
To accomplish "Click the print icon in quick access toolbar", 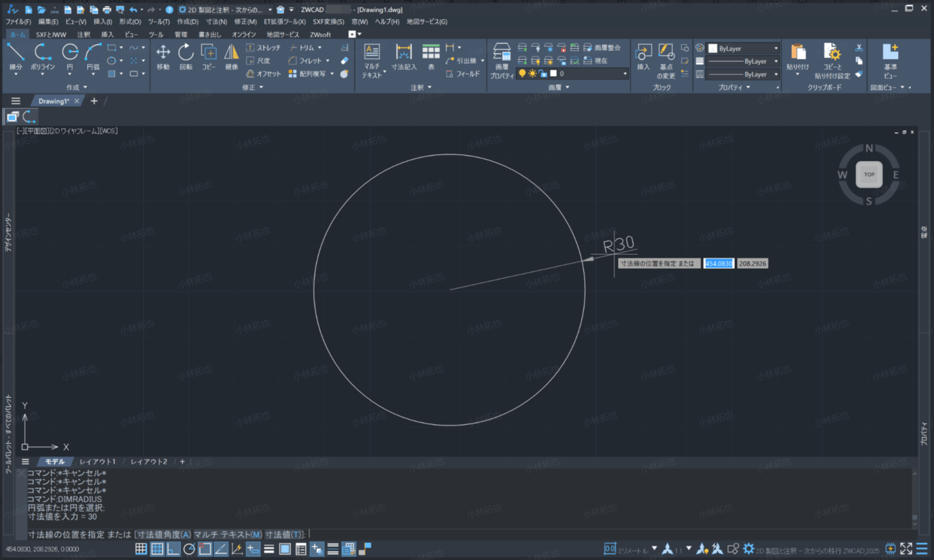I will [x=107, y=10].
